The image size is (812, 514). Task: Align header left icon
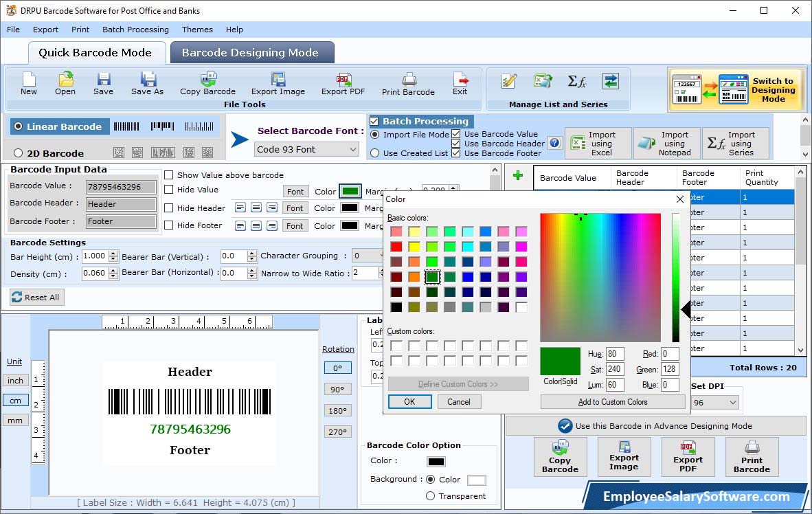click(240, 208)
